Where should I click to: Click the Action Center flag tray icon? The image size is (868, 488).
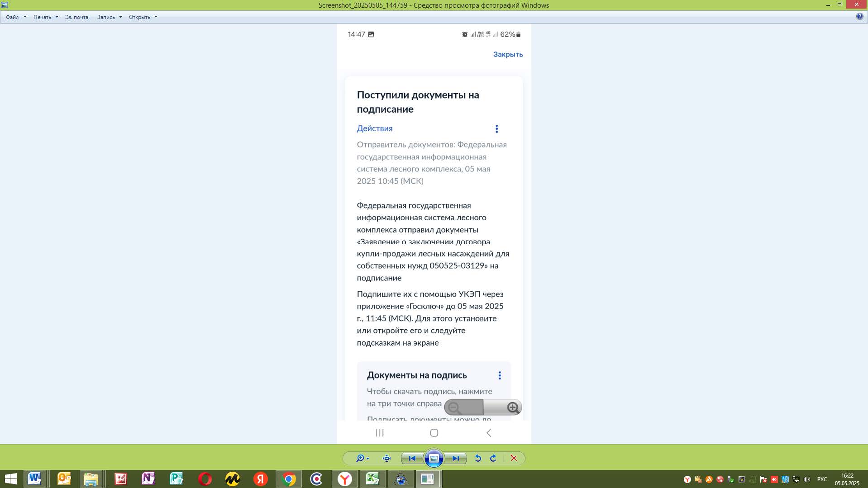(x=763, y=479)
